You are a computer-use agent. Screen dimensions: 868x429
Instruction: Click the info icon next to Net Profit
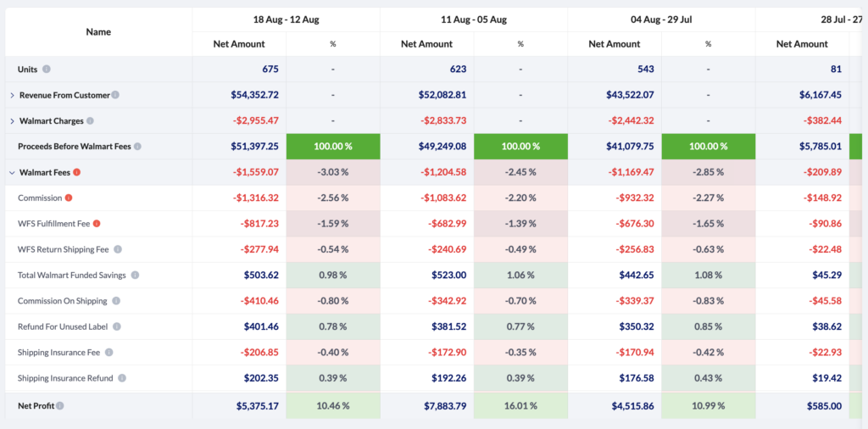click(60, 406)
